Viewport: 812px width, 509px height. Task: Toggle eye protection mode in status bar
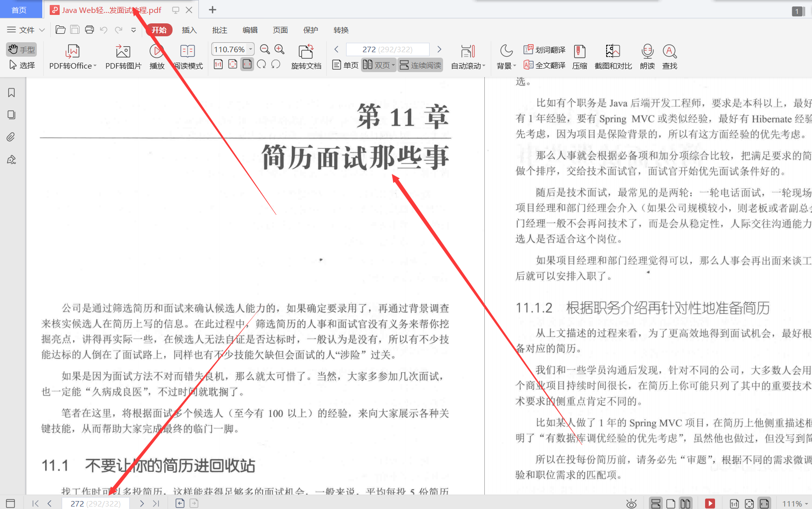[632, 504]
